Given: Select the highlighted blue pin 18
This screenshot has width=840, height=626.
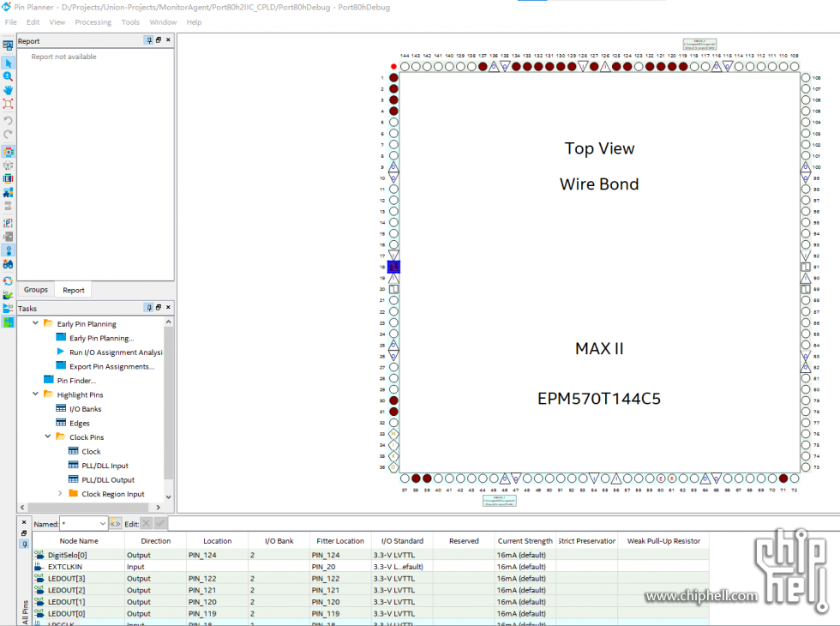Looking at the screenshot, I should coord(393,267).
